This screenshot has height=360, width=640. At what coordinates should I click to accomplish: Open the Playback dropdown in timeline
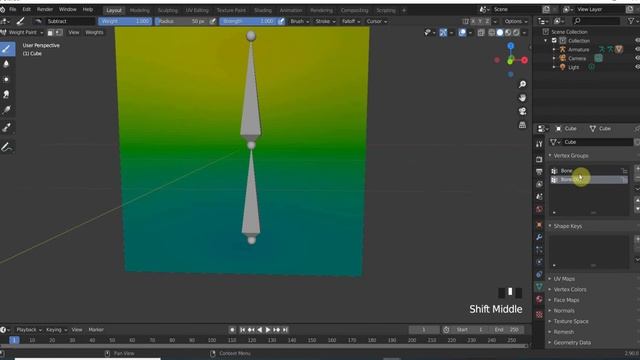pyautogui.click(x=29, y=330)
